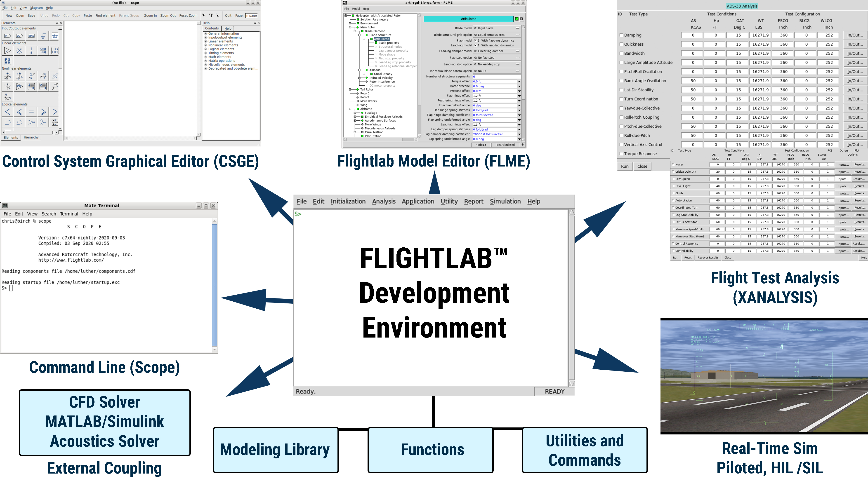The image size is (868, 488).
Task: Select the gain triangle D element
Action: tap(7, 51)
